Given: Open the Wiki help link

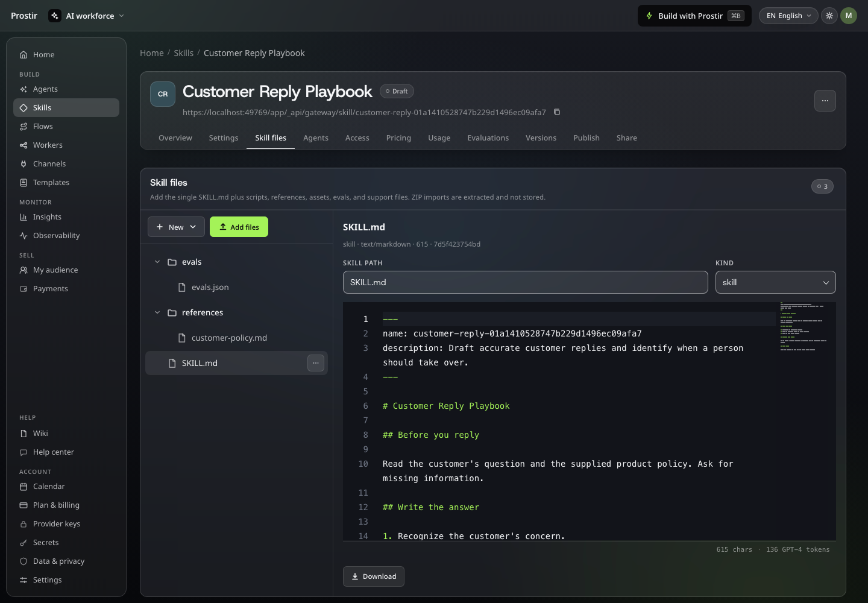Looking at the screenshot, I should 66,433.
